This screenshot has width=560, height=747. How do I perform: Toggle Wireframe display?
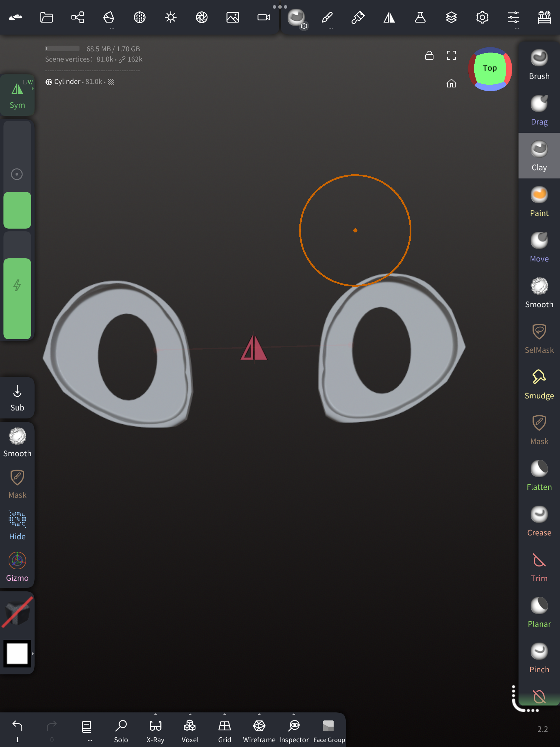[259, 730]
